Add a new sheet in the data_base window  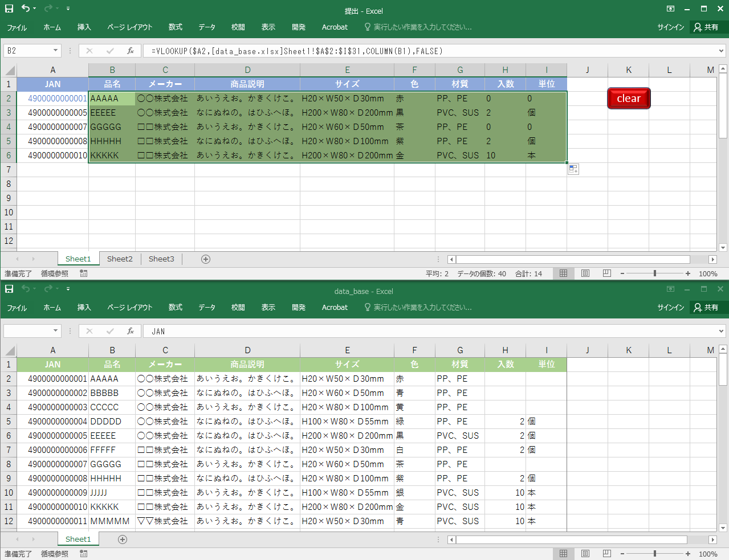122,539
